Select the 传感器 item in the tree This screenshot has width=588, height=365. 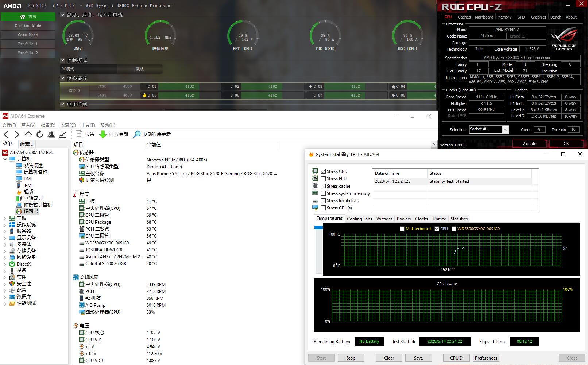click(x=31, y=211)
